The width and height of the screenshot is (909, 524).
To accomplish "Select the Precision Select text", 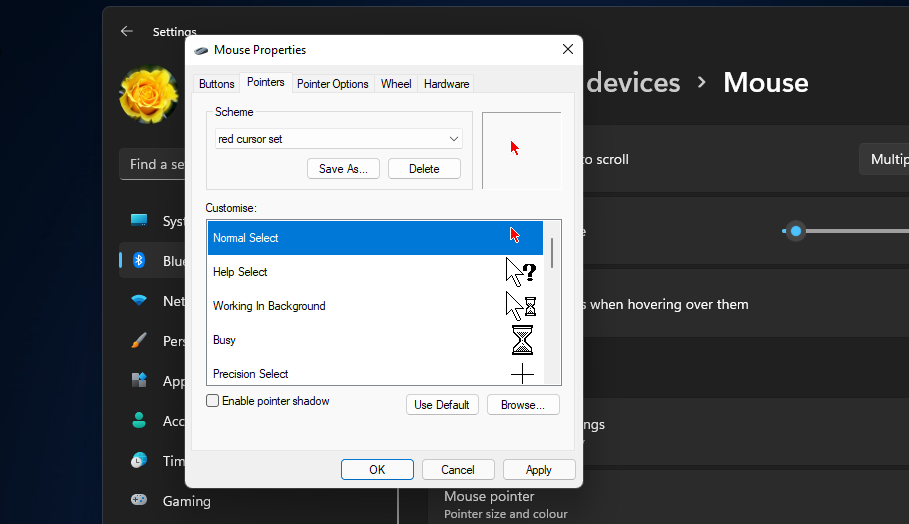I will pyautogui.click(x=250, y=374).
